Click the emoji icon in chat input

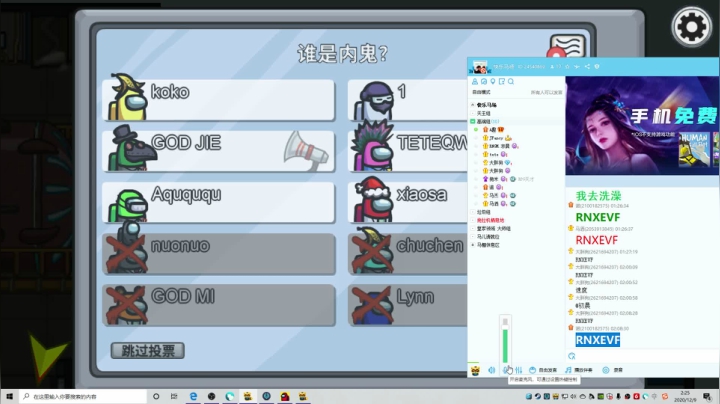pyautogui.click(x=572, y=356)
